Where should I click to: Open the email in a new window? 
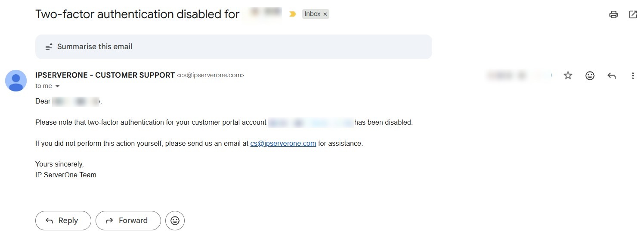point(633,14)
